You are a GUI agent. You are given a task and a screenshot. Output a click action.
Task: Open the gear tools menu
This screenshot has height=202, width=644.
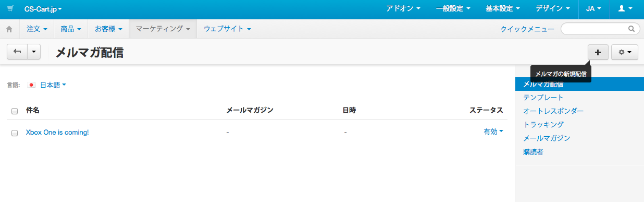624,52
